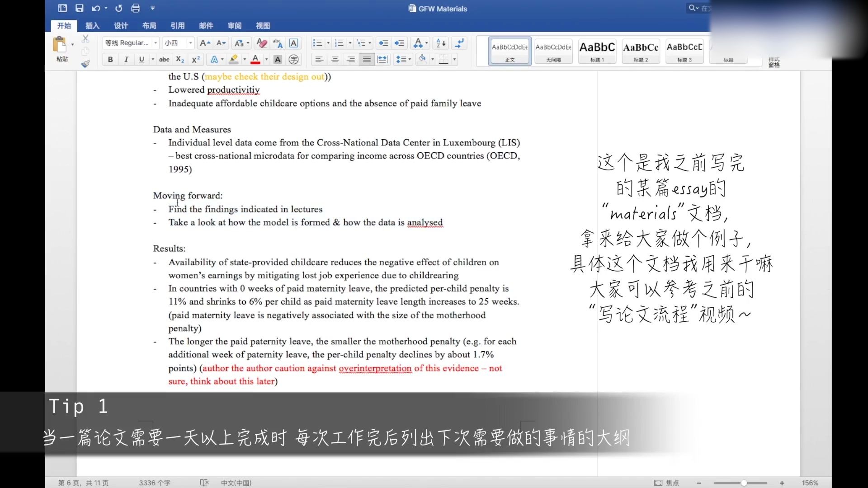
Task: Click the Underline formatting icon
Action: pyautogui.click(x=142, y=59)
